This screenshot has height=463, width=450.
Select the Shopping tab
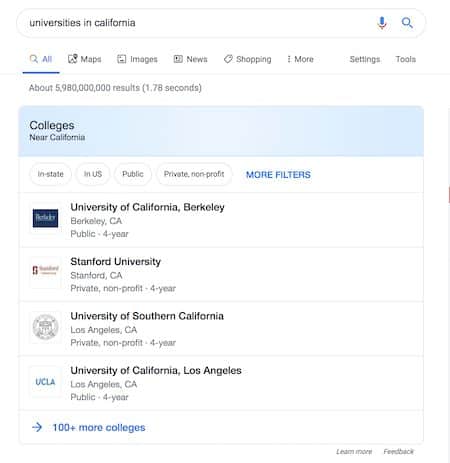pyautogui.click(x=247, y=59)
